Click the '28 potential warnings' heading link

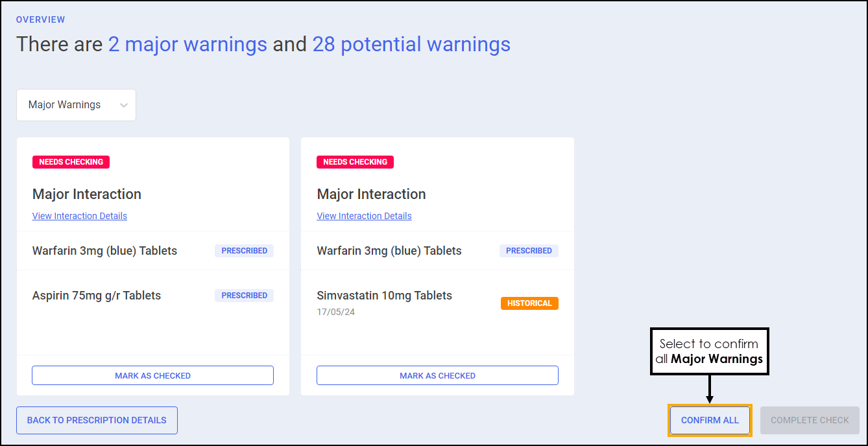(411, 44)
